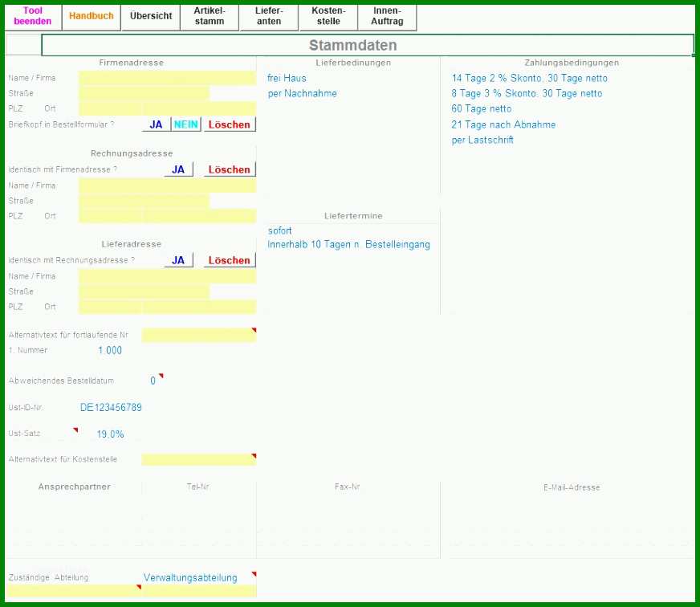The image size is (700, 607).
Task: Select Abweichendes Bestelldatum value 0
Action: click(x=153, y=381)
